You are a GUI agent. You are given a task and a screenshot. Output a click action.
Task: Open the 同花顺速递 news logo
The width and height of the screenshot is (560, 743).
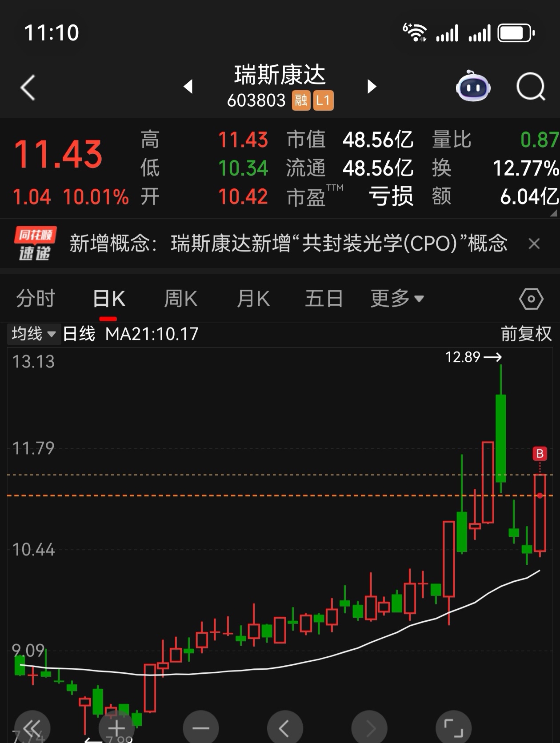coord(35,244)
